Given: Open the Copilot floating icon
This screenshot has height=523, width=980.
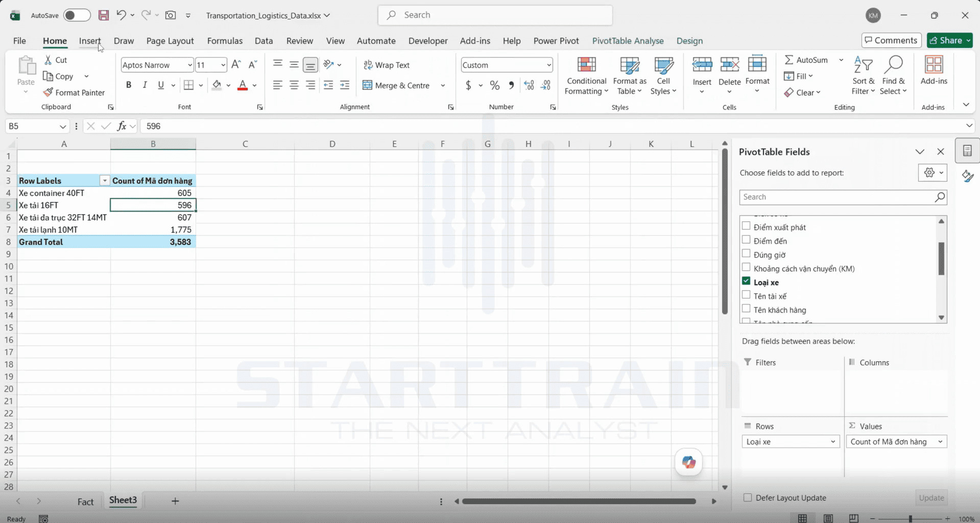Looking at the screenshot, I should [688, 462].
